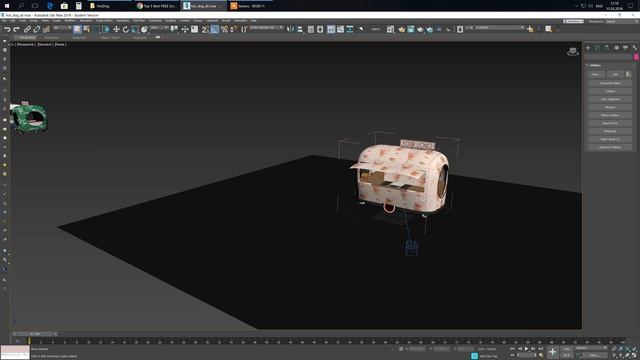This screenshot has width=640, height=360.
Task: Click the Perspective Match utility button
Action: pyautogui.click(x=610, y=83)
